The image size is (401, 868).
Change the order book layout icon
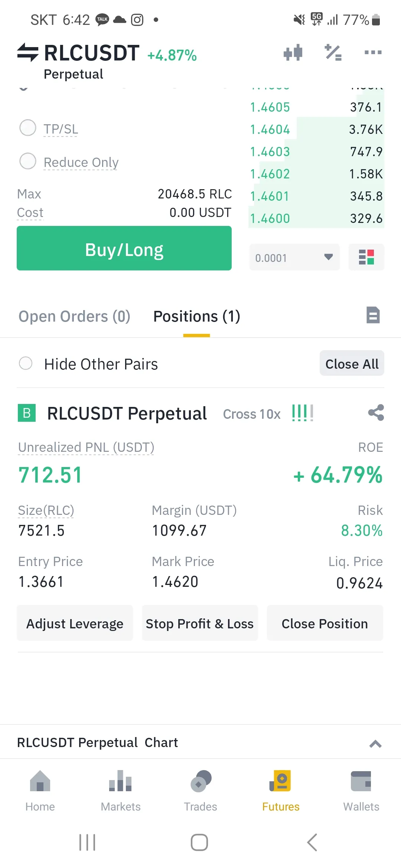click(366, 257)
